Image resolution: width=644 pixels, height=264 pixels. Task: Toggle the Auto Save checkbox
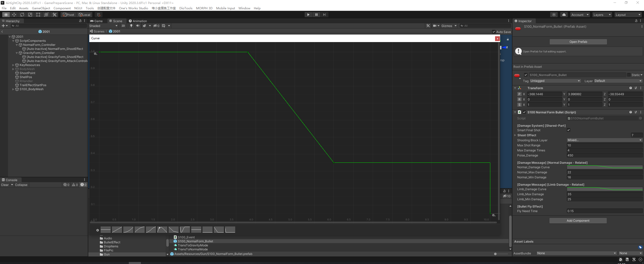coord(494,32)
